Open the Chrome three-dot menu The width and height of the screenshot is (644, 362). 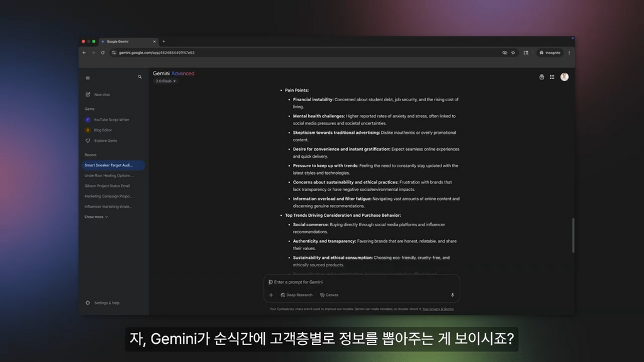pyautogui.click(x=569, y=53)
